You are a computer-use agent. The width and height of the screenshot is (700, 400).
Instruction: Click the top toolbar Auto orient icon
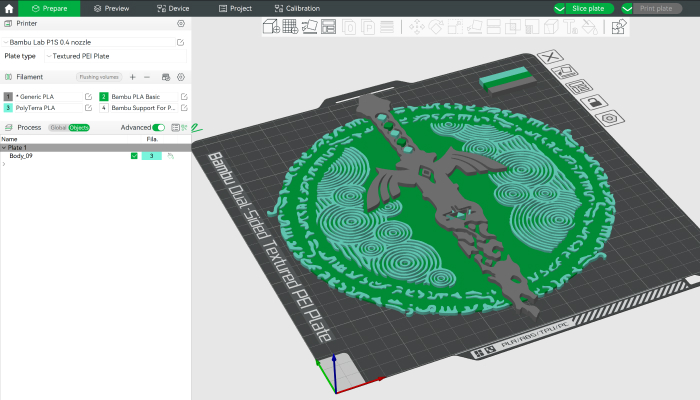(x=309, y=27)
